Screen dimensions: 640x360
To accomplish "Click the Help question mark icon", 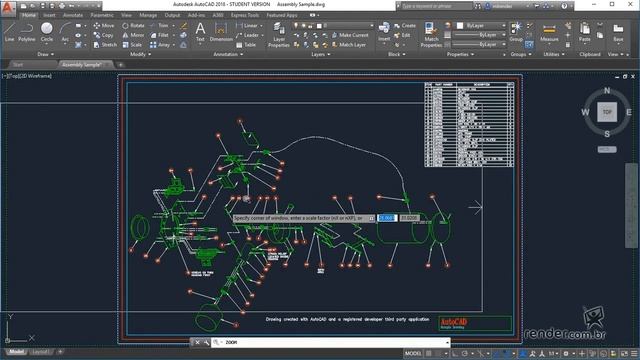I will click(564, 6).
